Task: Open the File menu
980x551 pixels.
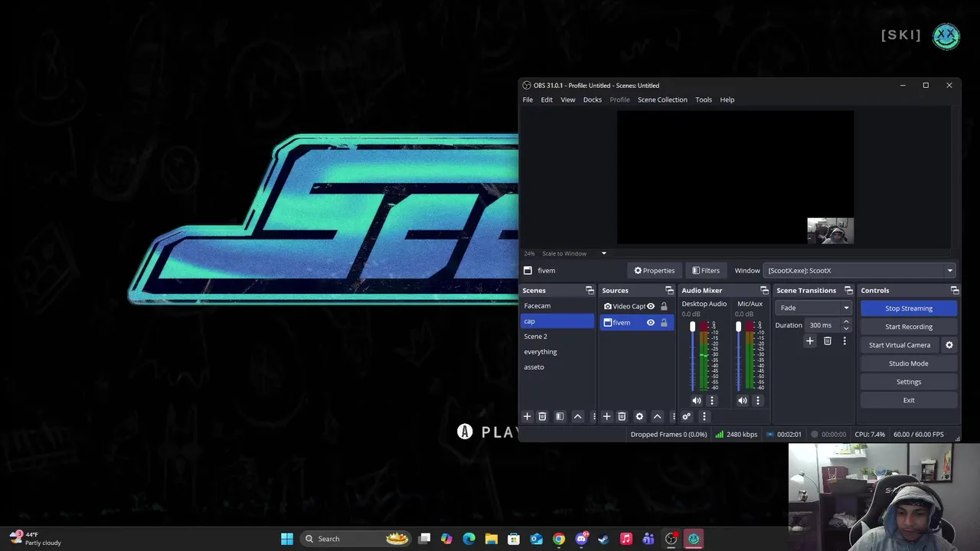Action: 528,99
